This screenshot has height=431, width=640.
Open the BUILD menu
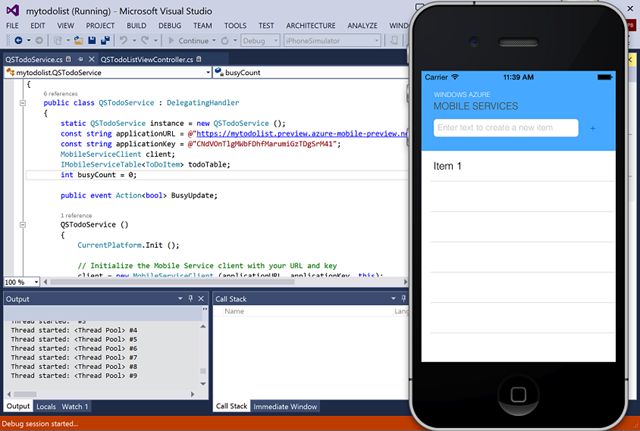pos(136,25)
